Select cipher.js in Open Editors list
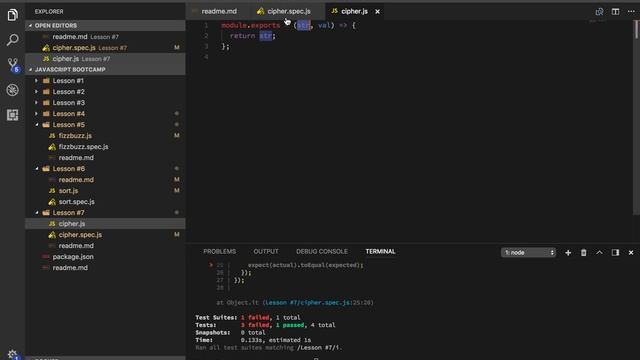Screen dimensions: 640x360 point(105,59)
